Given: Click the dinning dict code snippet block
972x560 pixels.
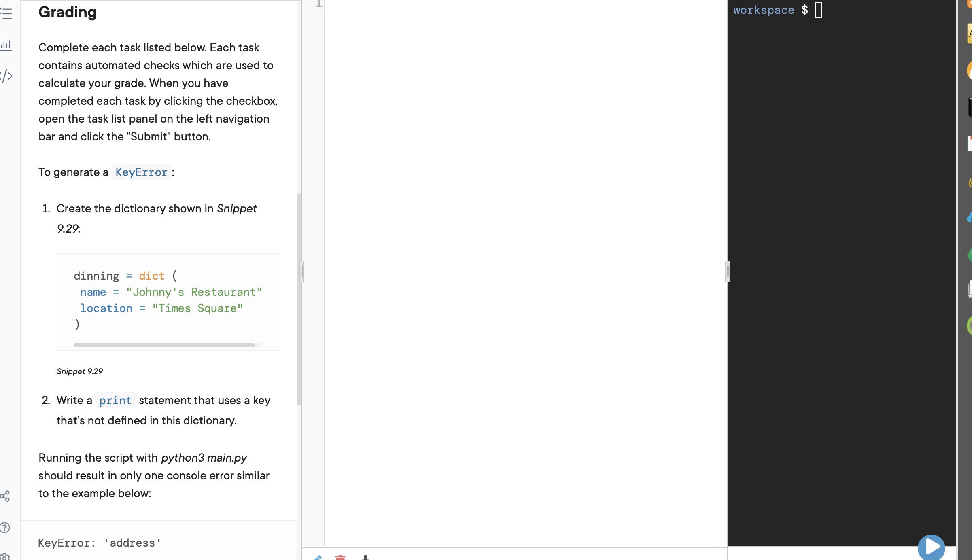Looking at the screenshot, I should pos(168,299).
